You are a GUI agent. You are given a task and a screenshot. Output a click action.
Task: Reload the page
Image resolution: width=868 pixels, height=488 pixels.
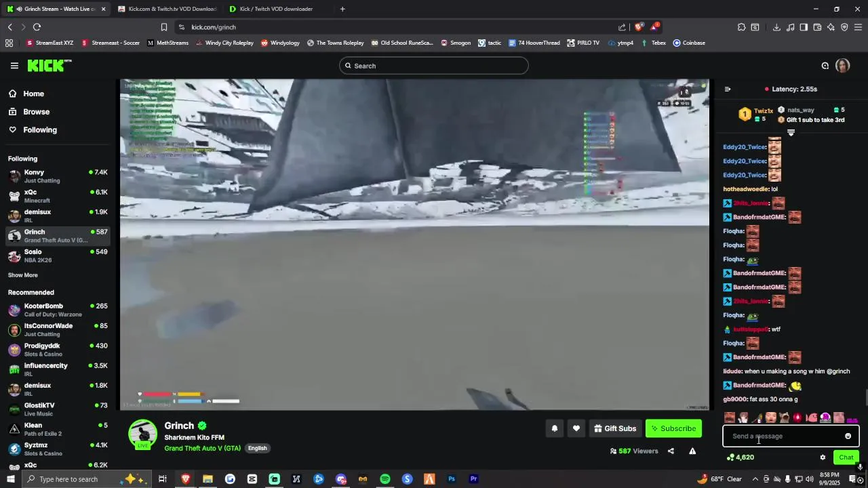pyautogui.click(x=37, y=27)
